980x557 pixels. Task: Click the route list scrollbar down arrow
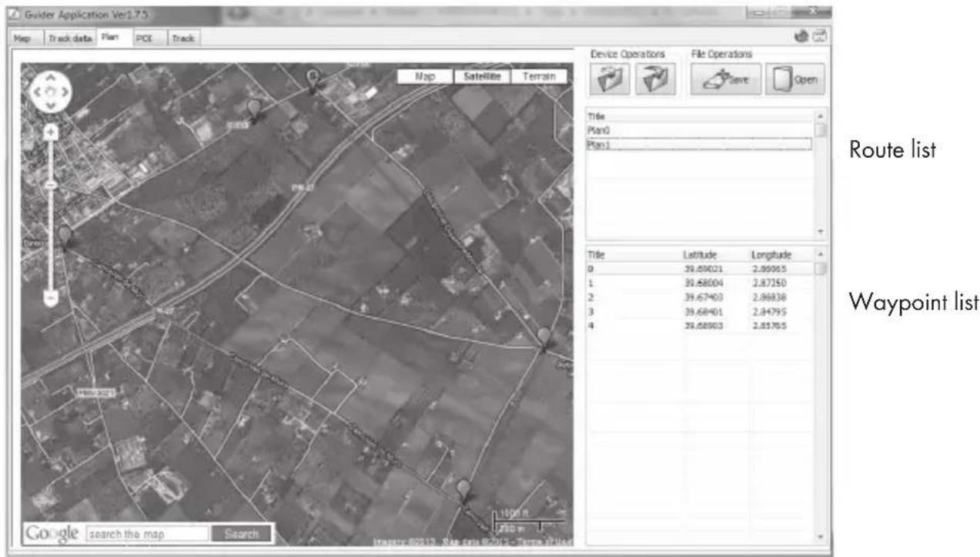pos(821,232)
